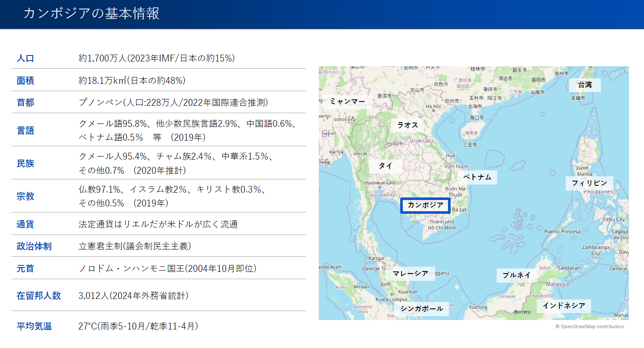The height and width of the screenshot is (348, 644).
Task: Select the シンガポール map label
Action: point(421,308)
